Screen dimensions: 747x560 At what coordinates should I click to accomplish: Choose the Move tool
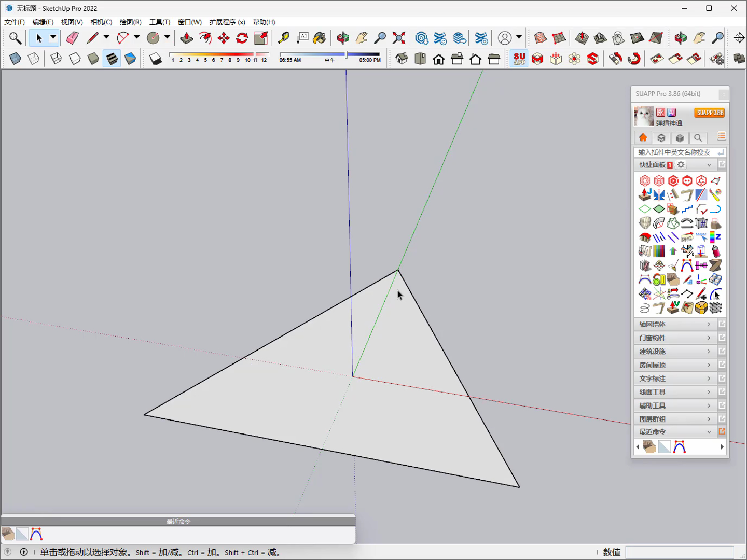(224, 38)
